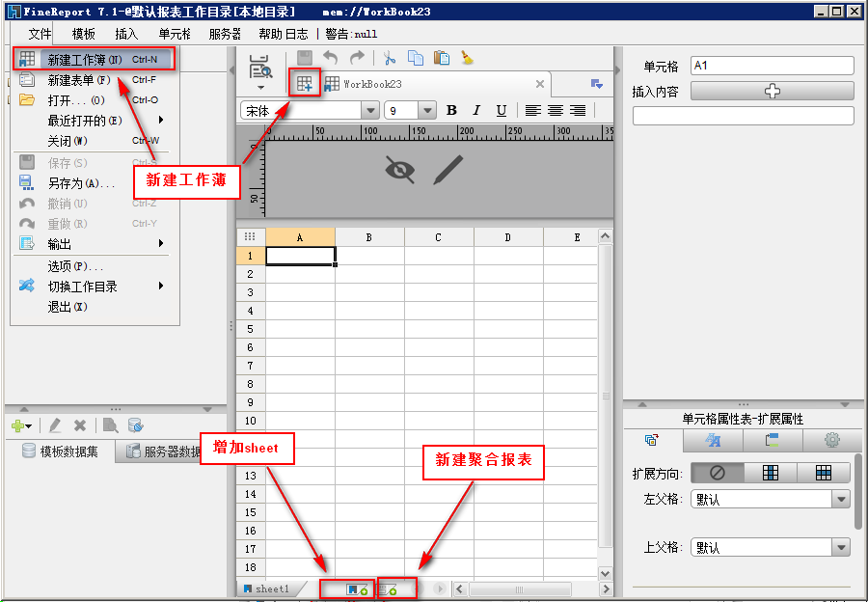Open the 宋体 font dropdown

pos(370,111)
